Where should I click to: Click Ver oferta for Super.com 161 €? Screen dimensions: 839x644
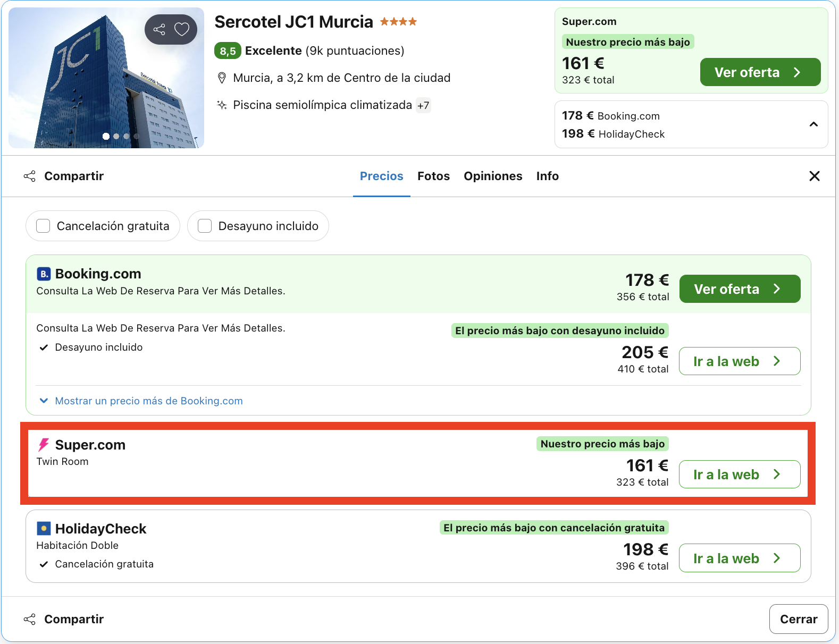[760, 72]
